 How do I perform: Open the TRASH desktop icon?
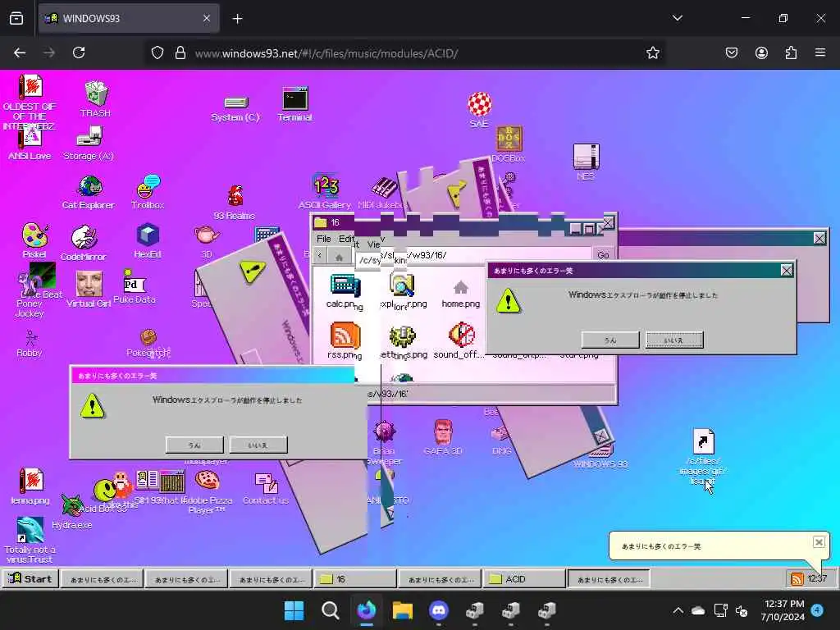click(95, 98)
